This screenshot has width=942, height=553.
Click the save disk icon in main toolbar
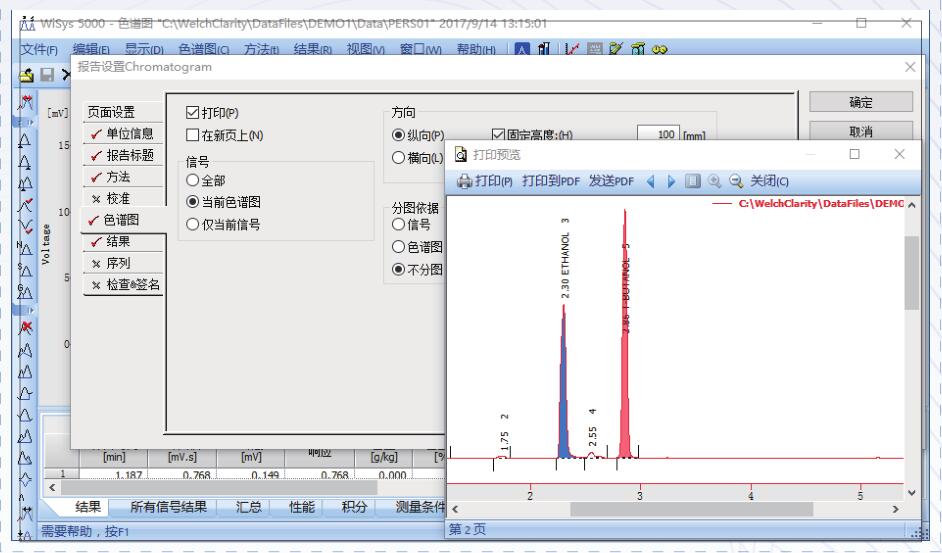(x=47, y=75)
